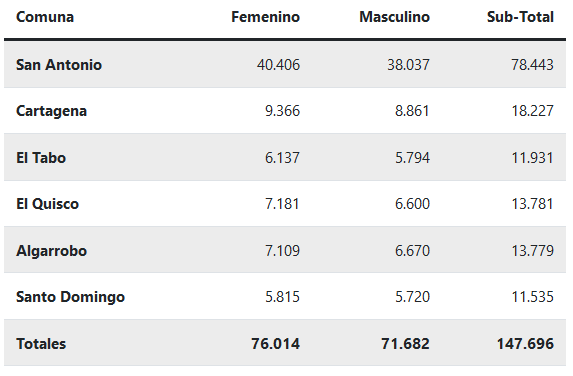Image resolution: width=573 pixels, height=376 pixels.
Task: Click the total Femenino value 76.014
Action: pyautogui.click(x=275, y=344)
